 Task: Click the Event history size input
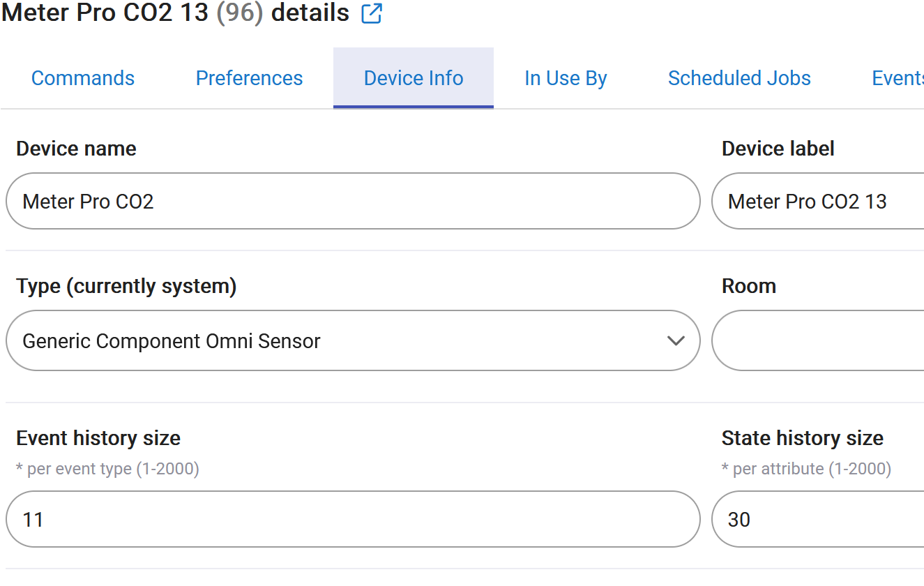tap(352, 520)
